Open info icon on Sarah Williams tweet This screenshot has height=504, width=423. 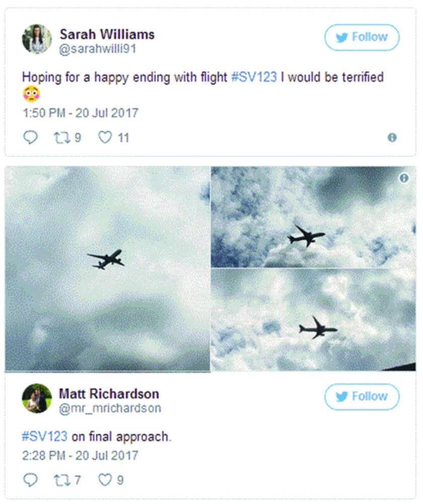(392, 138)
